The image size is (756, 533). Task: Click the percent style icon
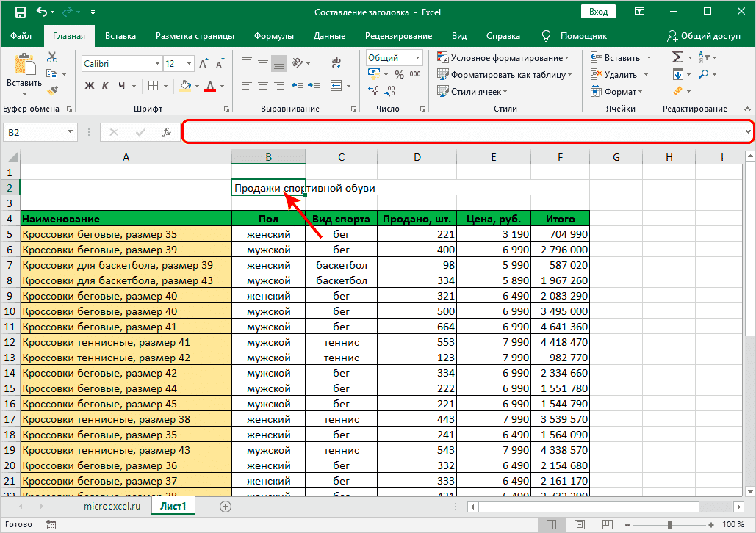pyautogui.click(x=399, y=74)
